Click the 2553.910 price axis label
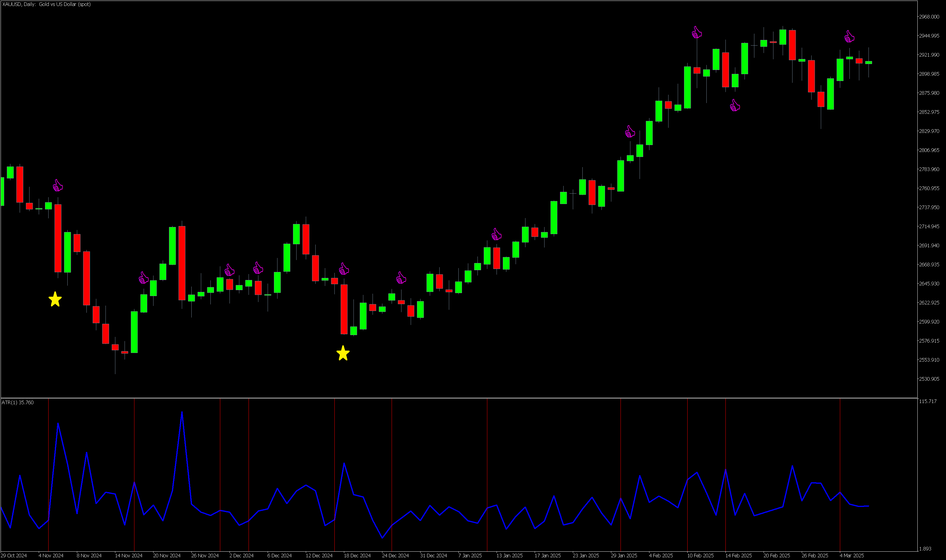This screenshot has width=946, height=560. coord(929,360)
